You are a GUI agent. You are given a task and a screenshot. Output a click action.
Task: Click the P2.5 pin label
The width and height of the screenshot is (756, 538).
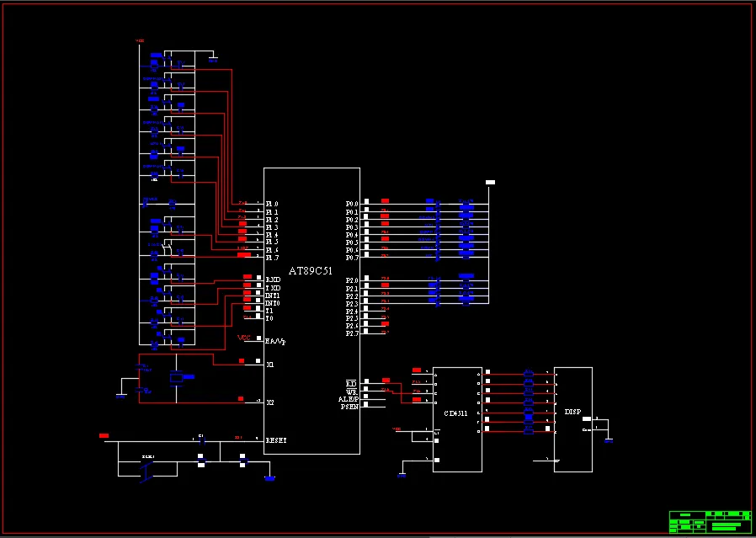click(x=352, y=318)
